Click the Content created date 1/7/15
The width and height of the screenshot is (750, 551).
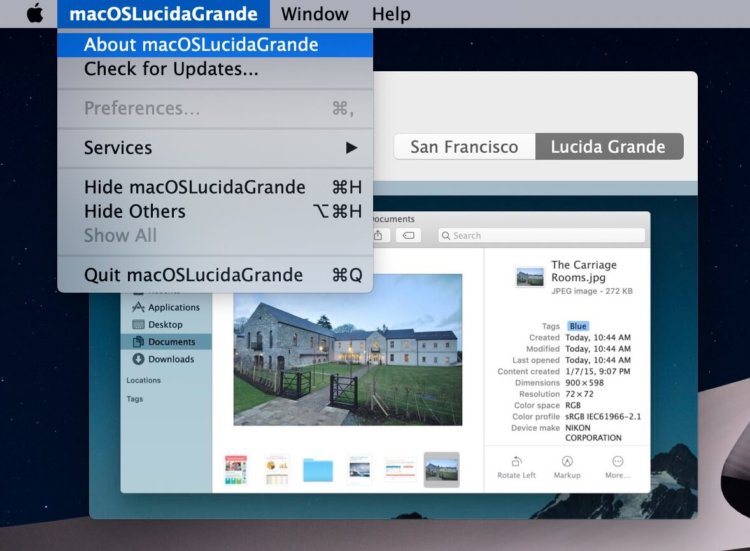coord(597,371)
